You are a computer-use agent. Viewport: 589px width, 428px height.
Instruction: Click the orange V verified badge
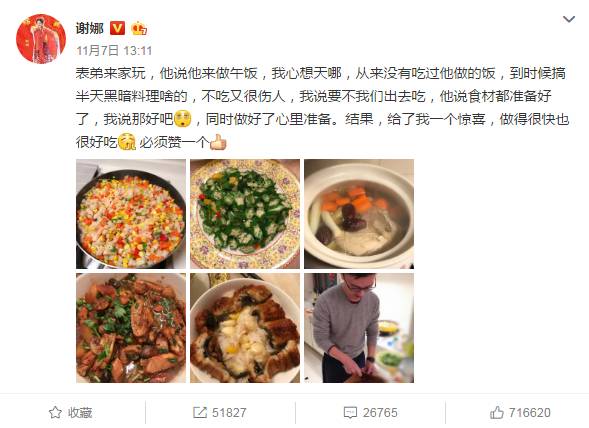click(117, 28)
